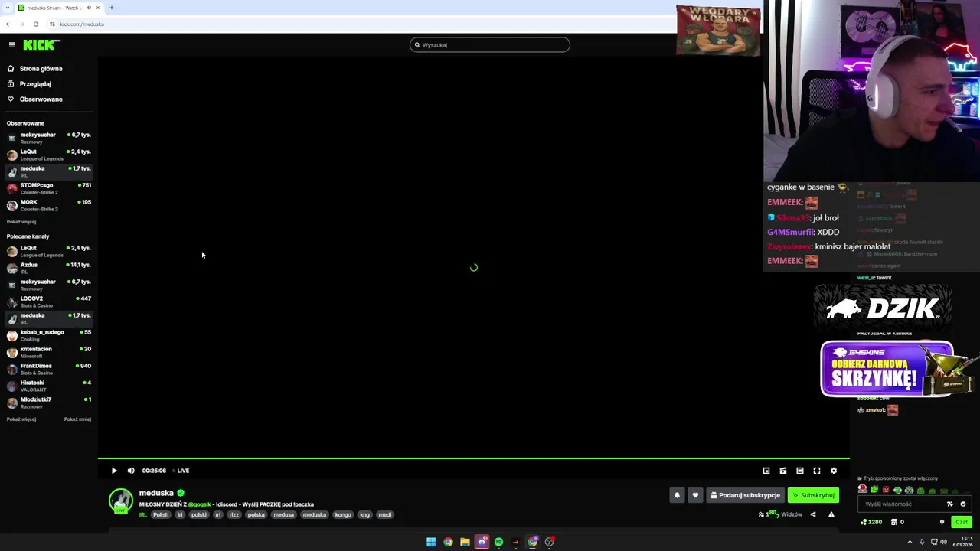Screen dimensions: 980x551
Task: Open Discord from the taskbar
Action: [x=482, y=542]
